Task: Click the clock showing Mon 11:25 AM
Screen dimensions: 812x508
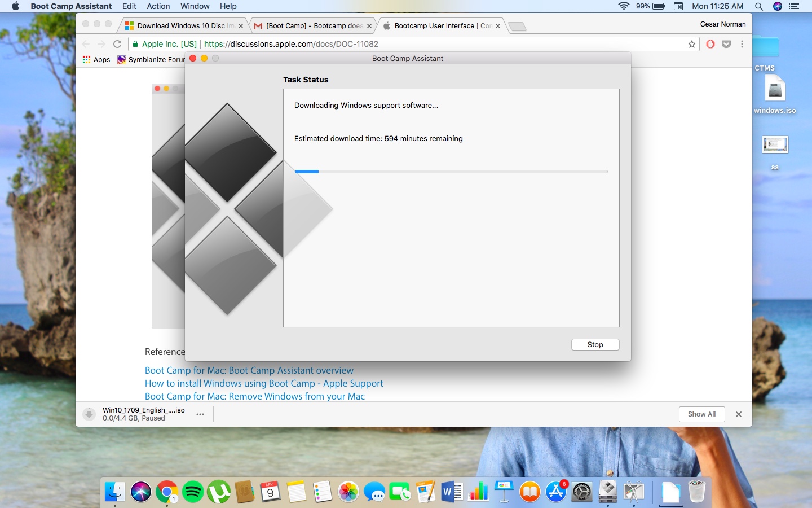Action: point(718,6)
